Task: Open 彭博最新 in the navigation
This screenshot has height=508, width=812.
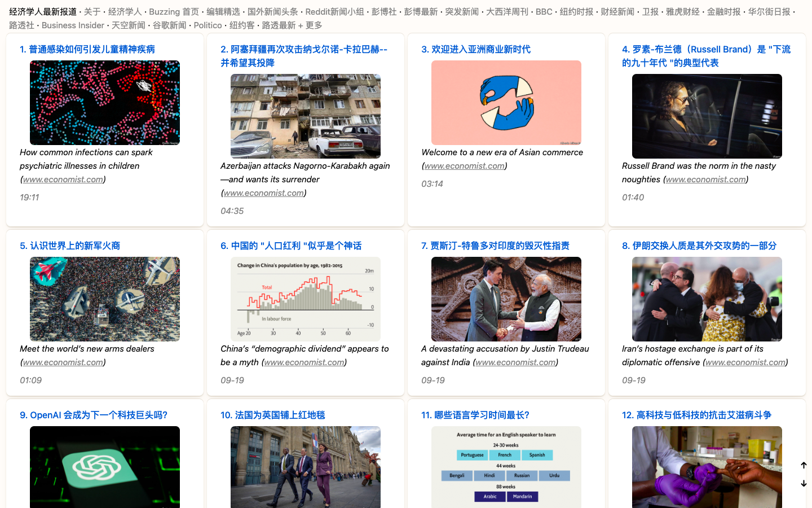Action: click(421, 11)
